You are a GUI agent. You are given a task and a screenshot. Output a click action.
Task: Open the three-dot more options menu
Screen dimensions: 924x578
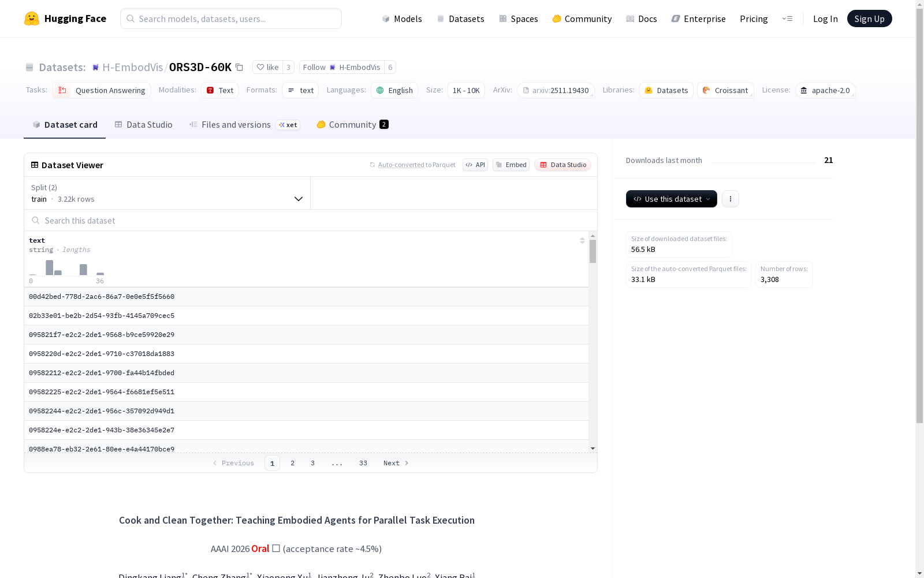731,199
